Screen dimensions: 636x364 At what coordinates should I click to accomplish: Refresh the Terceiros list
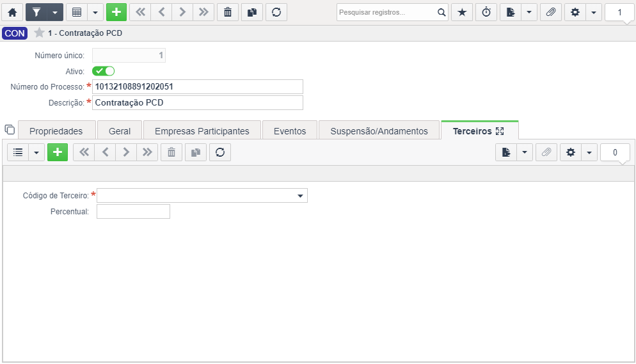220,152
